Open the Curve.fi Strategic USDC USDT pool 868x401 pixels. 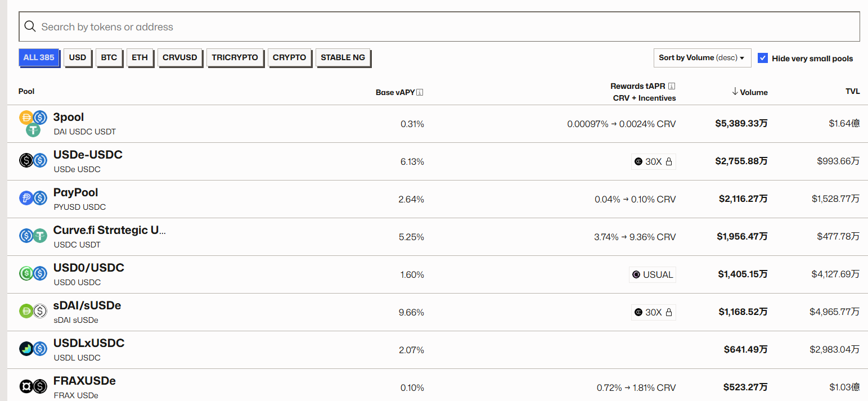coord(109,231)
